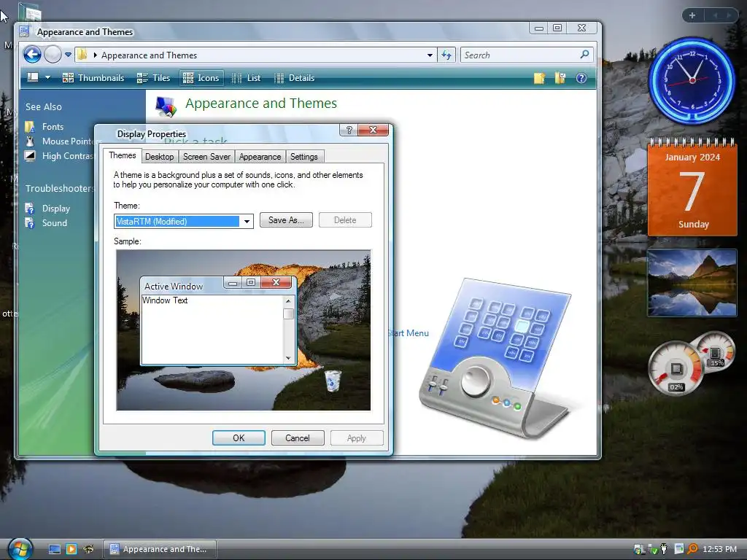Viewport: 747px width, 560px height.
Task: Click the 12:53 PM taskbar clock
Action: pyautogui.click(x=719, y=550)
